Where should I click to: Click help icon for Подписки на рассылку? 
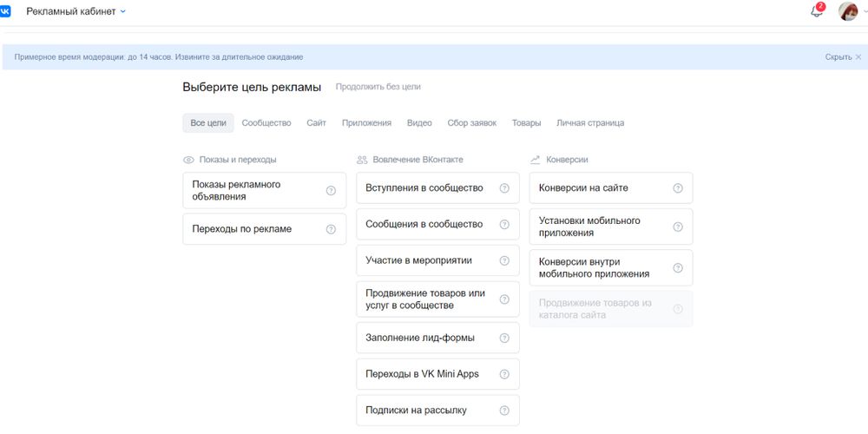pos(504,411)
